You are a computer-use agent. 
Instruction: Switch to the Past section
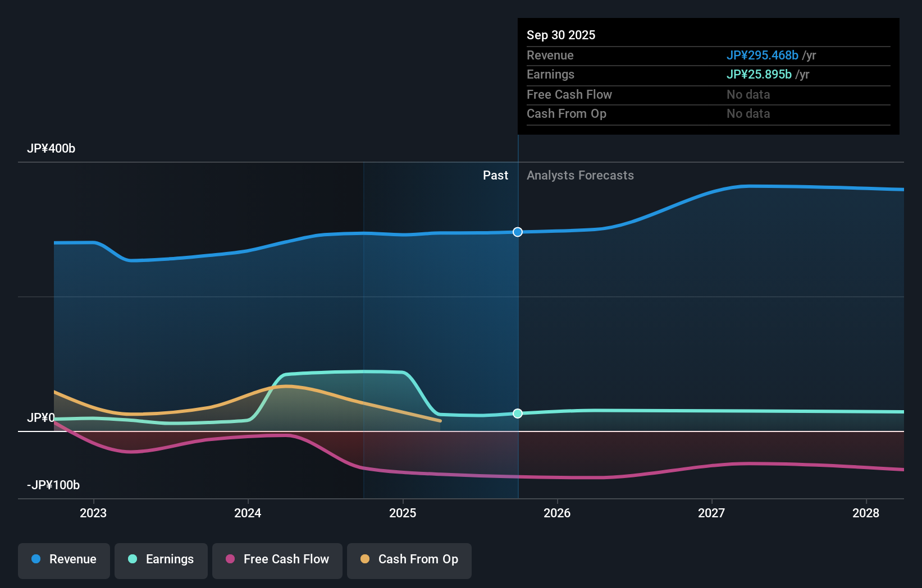tap(495, 175)
